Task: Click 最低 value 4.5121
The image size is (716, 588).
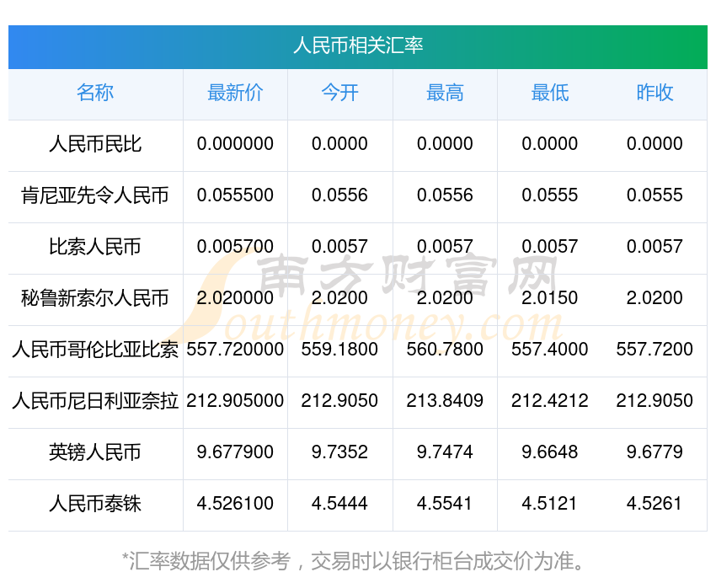Action: click(550, 504)
